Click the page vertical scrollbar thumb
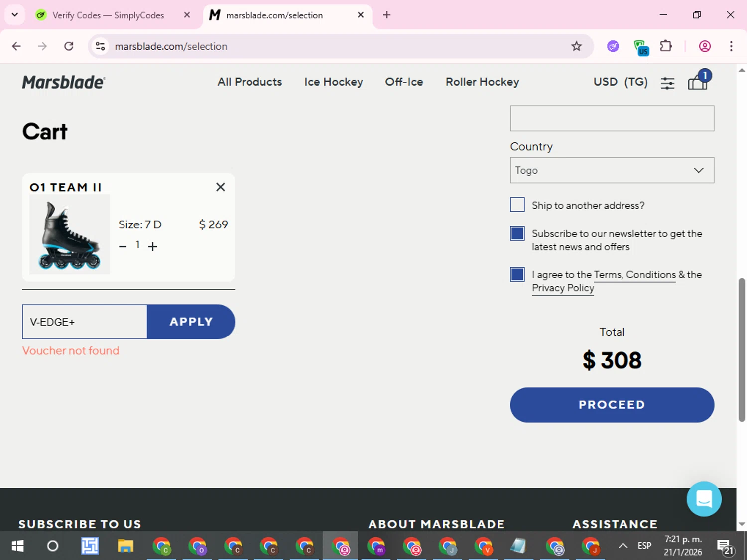Screen dimensions: 747x560 coord(742,349)
